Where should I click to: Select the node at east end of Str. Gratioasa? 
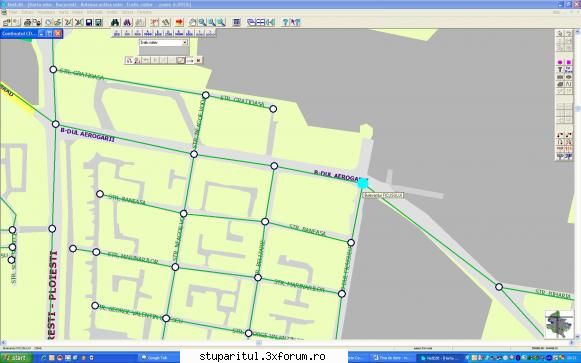click(273, 109)
